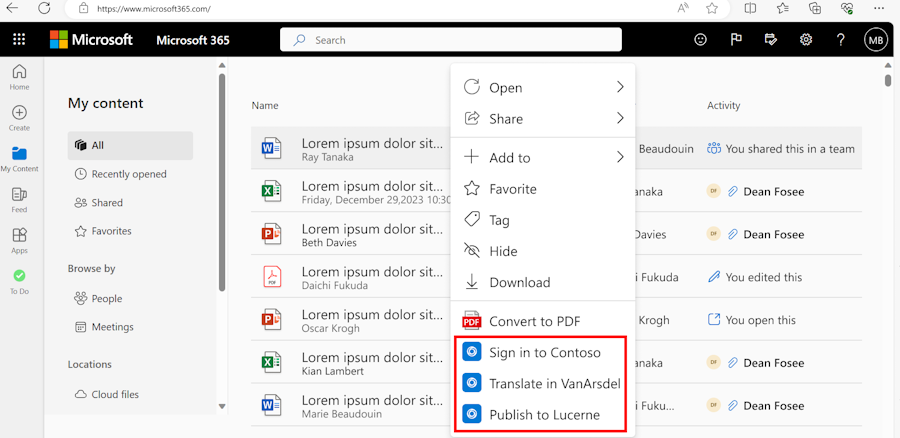Open Help question mark icon
This screenshot has height=438, width=900.
840,40
